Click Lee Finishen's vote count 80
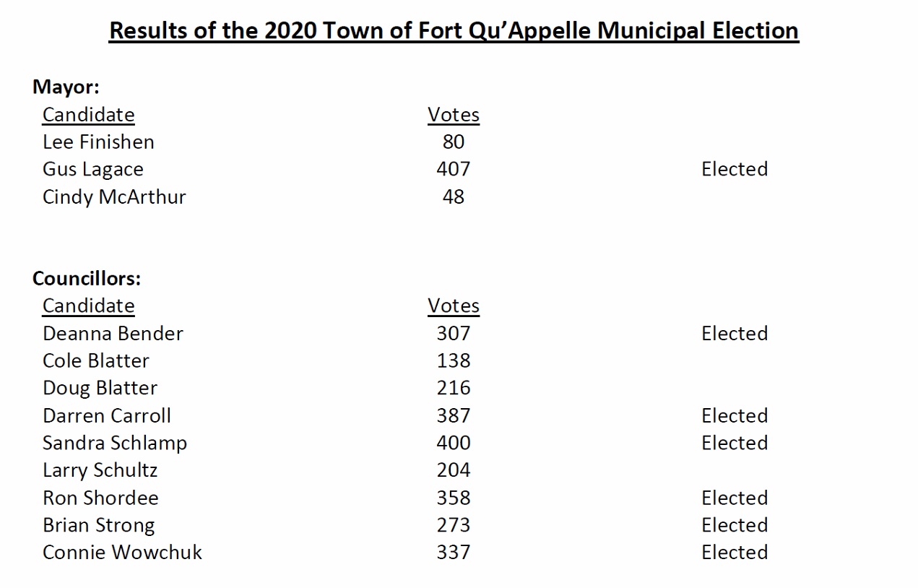918x588 pixels. [454, 142]
